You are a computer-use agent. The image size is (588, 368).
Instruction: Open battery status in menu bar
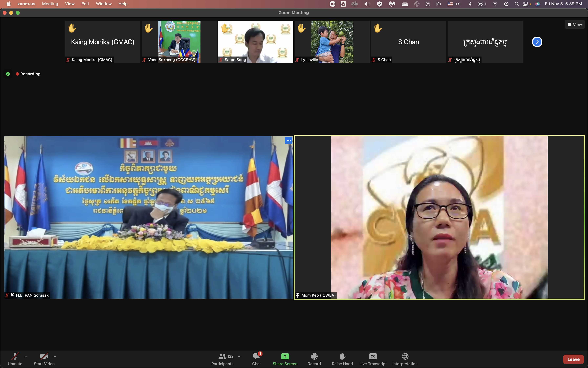click(482, 4)
